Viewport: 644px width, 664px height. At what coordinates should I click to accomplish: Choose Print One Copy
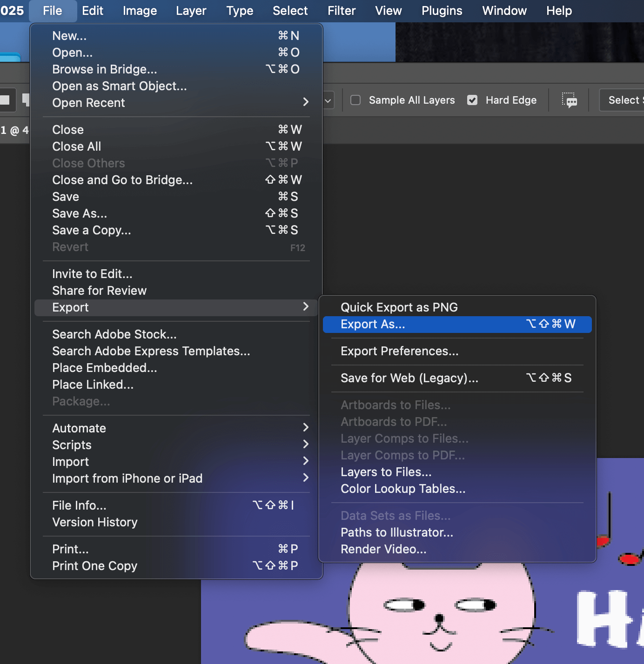click(176, 566)
